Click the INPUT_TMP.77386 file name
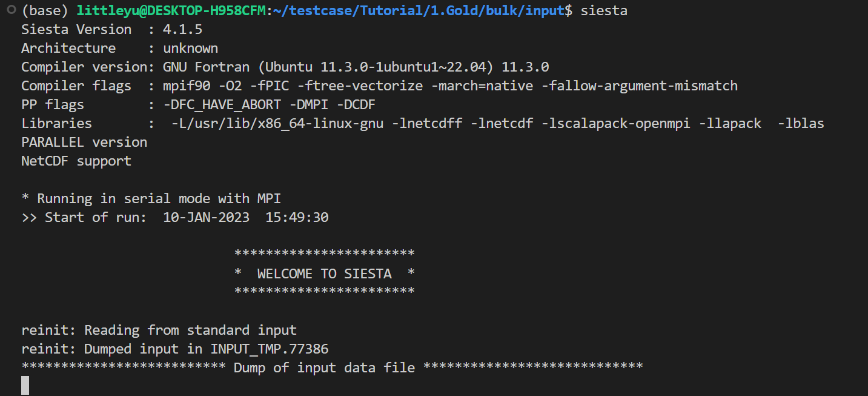The image size is (868, 396). pos(269,349)
